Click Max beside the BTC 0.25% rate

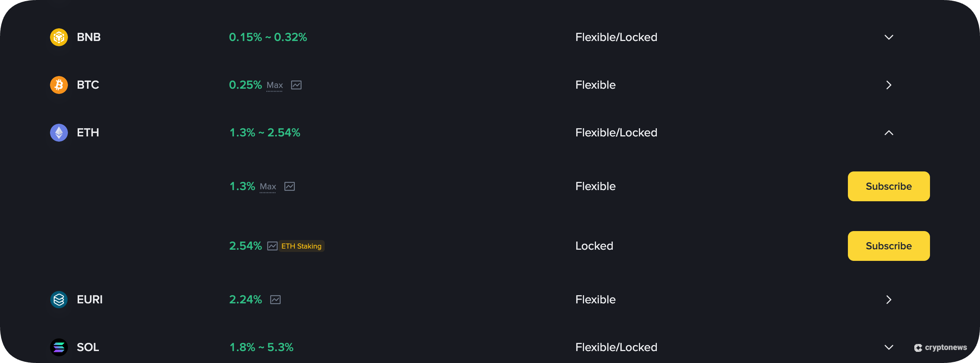click(275, 85)
